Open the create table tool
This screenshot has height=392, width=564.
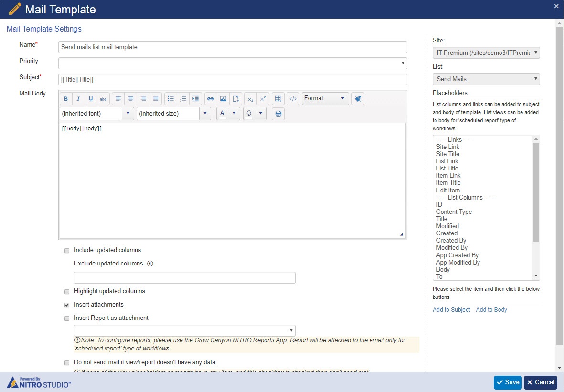coord(278,99)
